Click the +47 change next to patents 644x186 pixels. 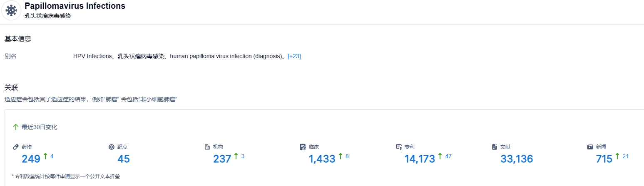tap(448, 156)
